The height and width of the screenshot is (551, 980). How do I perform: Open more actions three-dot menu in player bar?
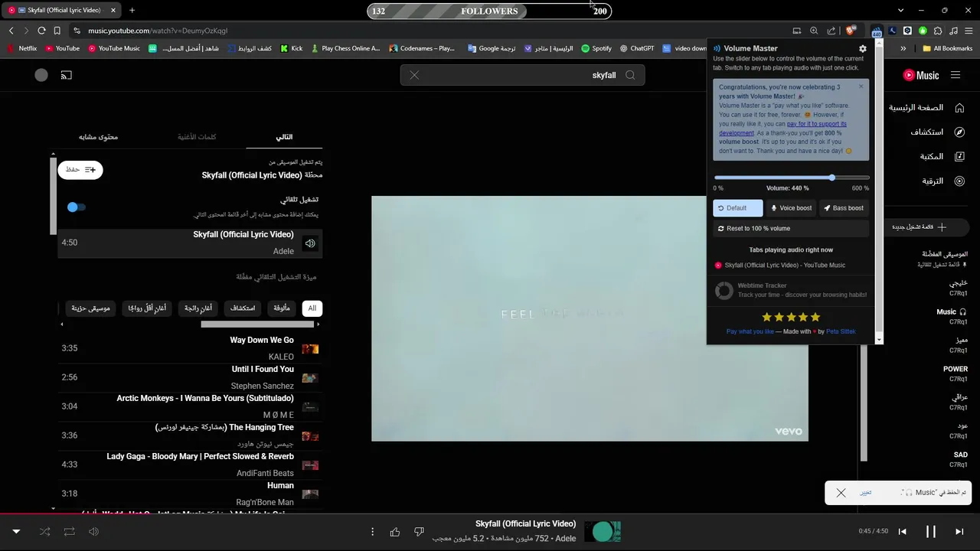pos(372,532)
